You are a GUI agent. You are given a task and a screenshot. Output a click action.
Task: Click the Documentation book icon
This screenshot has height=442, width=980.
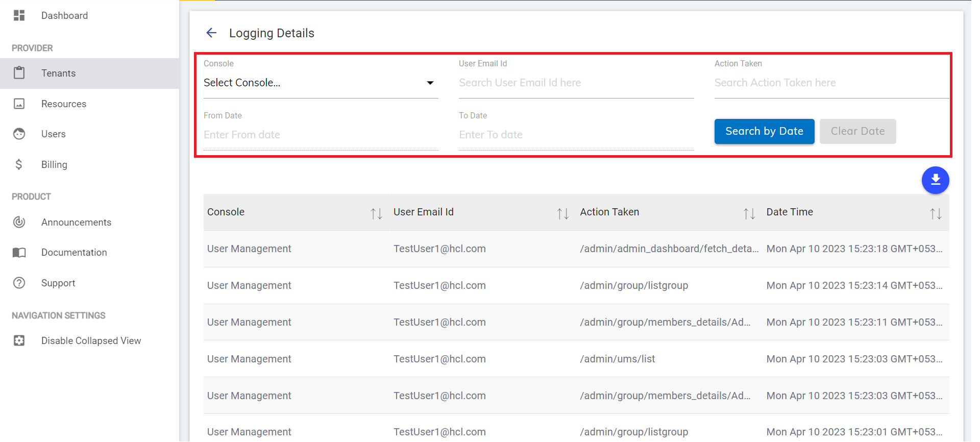point(19,252)
